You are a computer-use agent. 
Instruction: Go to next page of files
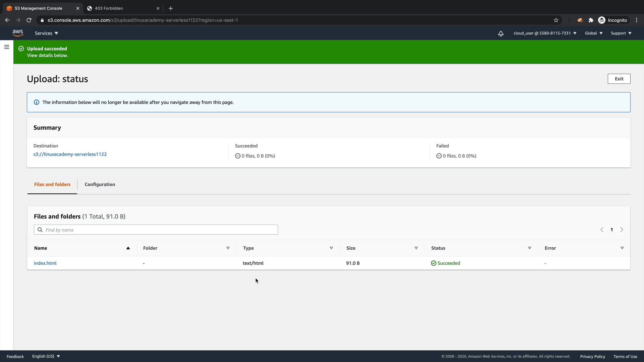point(622,230)
